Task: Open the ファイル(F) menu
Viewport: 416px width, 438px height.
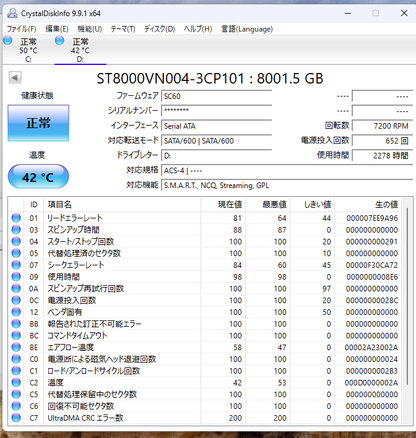Action: (x=21, y=29)
